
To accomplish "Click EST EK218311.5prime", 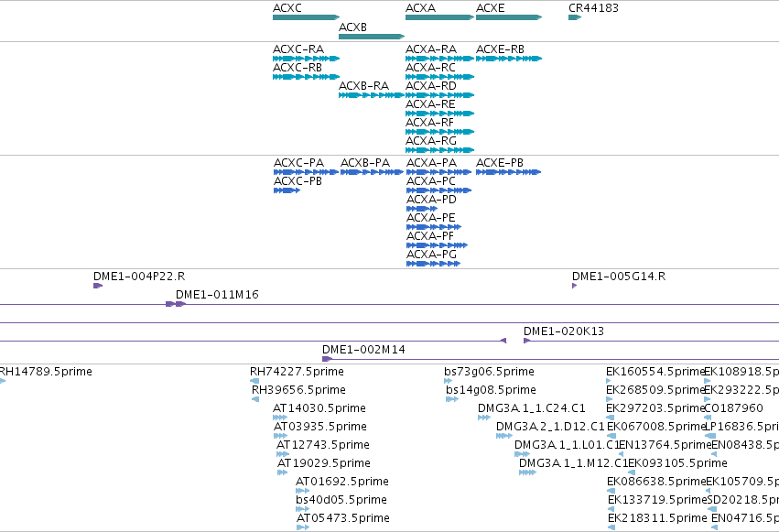I will click(x=611, y=527).
